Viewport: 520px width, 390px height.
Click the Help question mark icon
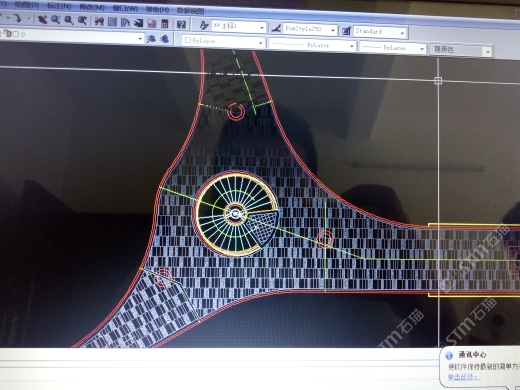tap(181, 24)
